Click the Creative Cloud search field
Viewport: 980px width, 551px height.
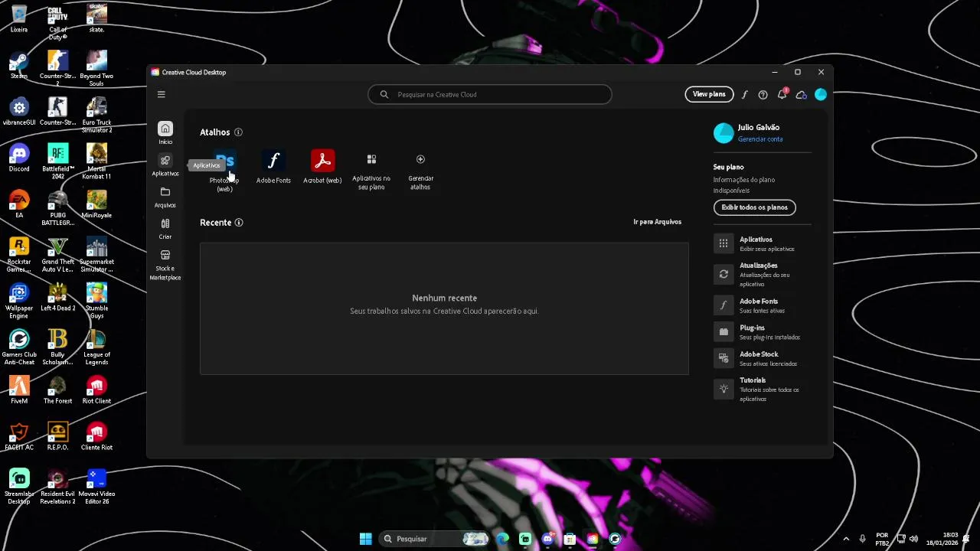point(490,94)
